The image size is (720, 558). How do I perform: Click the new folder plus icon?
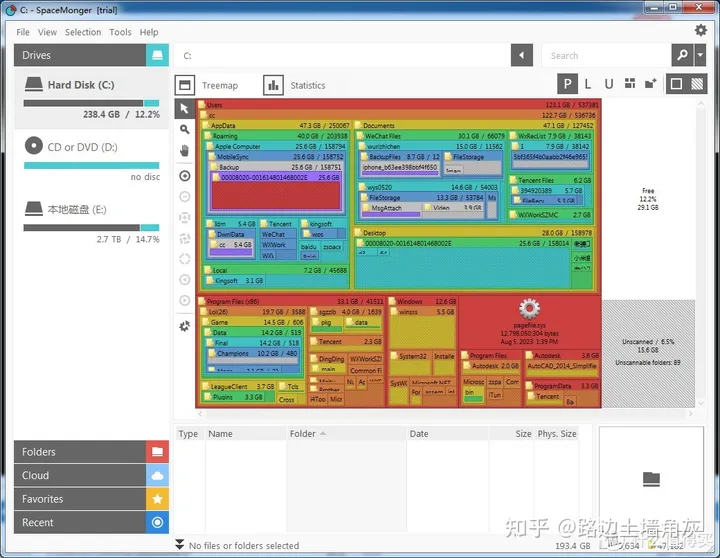click(651, 84)
